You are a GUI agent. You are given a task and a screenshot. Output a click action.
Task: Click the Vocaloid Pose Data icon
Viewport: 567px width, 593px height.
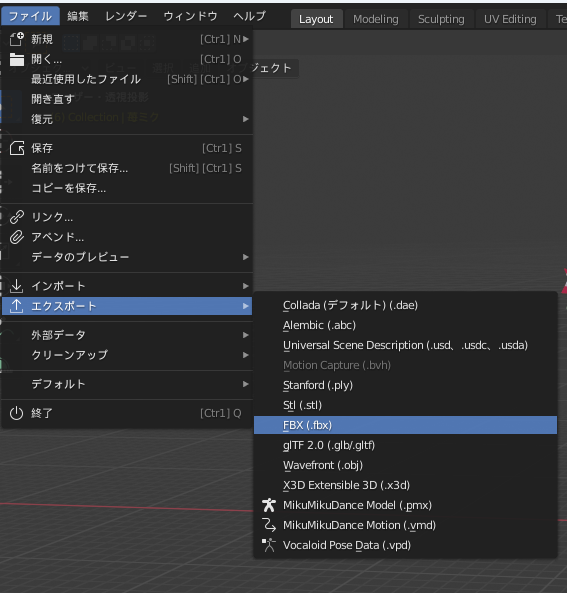tap(269, 545)
